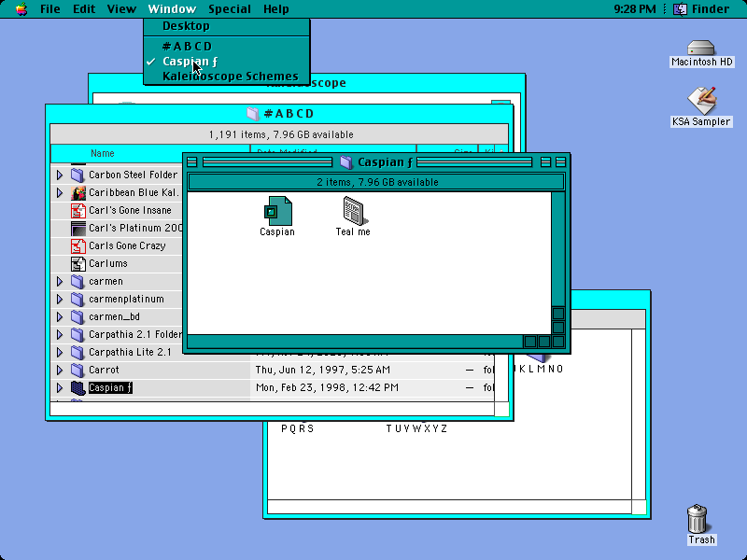Click the #ABCD window title text
This screenshot has height=560, width=747.
tap(289, 113)
